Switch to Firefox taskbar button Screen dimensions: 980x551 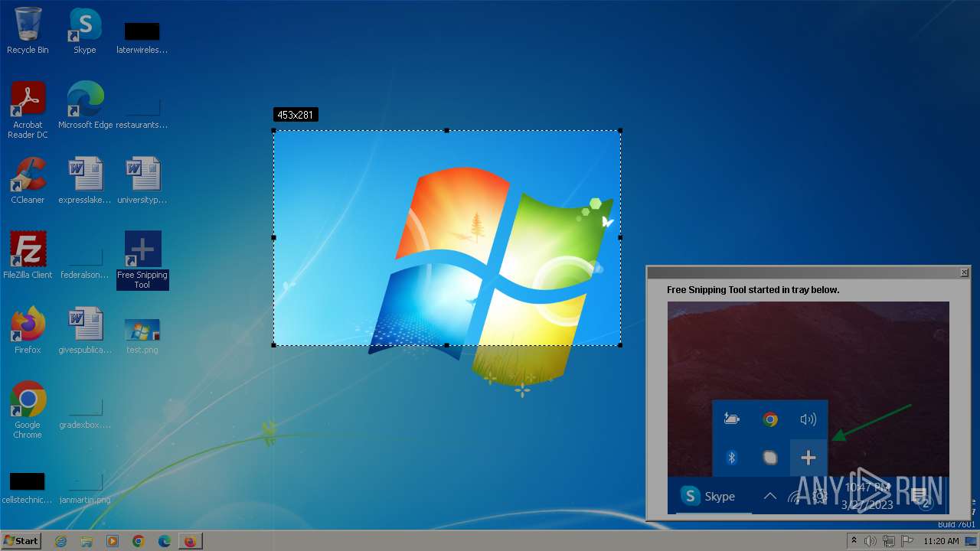(190, 541)
